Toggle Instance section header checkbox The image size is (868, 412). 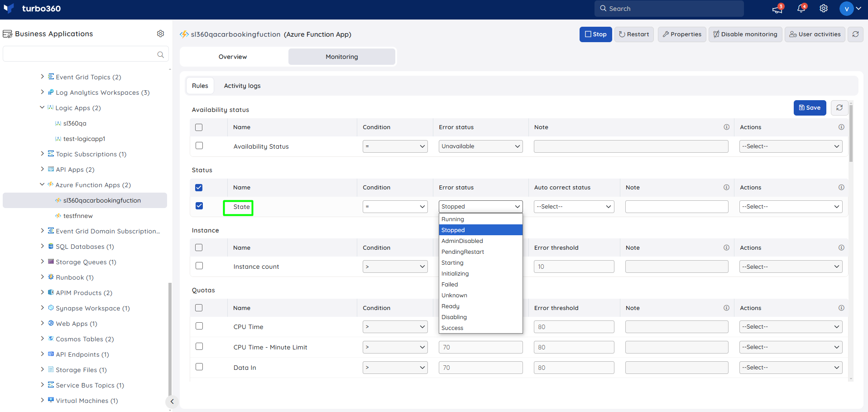199,248
